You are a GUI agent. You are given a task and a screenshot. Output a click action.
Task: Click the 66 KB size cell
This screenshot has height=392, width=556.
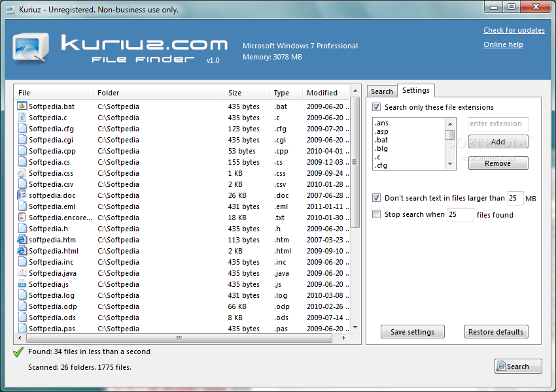click(237, 306)
